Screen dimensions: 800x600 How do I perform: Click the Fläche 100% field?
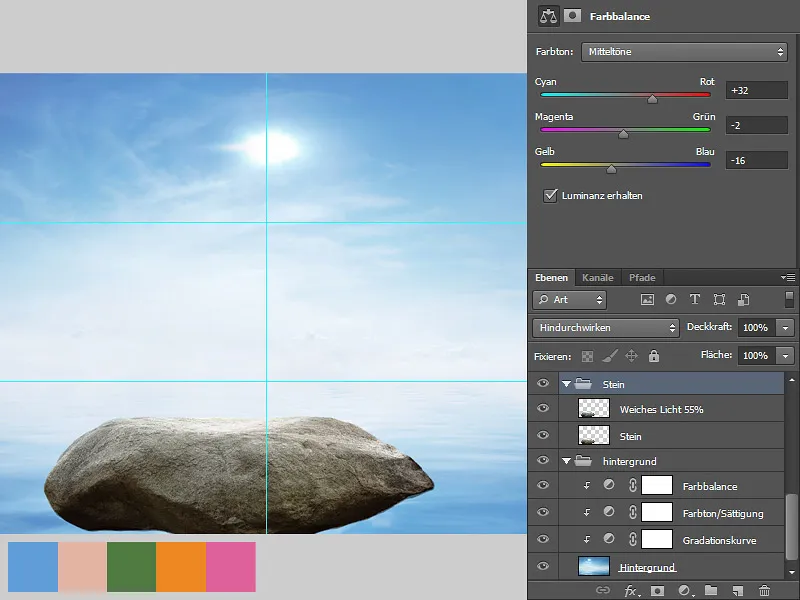point(756,355)
